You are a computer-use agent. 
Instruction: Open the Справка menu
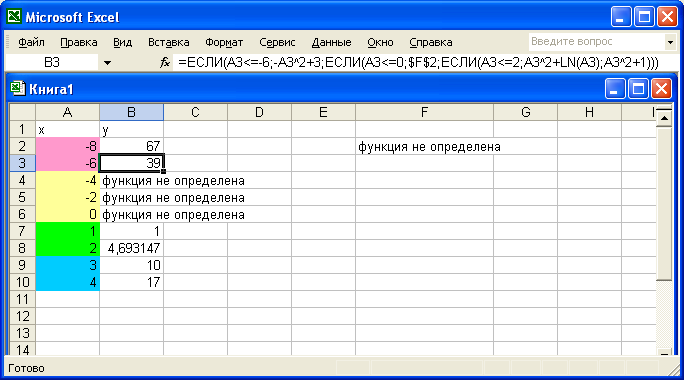[431, 42]
